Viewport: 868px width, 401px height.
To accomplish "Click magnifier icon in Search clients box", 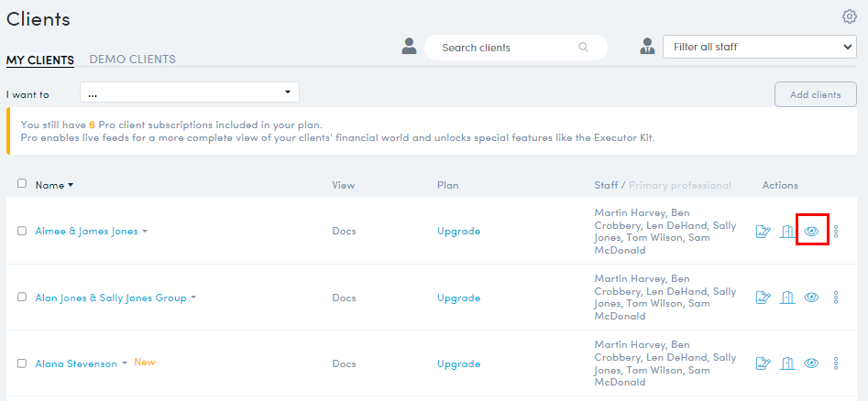I will [584, 48].
